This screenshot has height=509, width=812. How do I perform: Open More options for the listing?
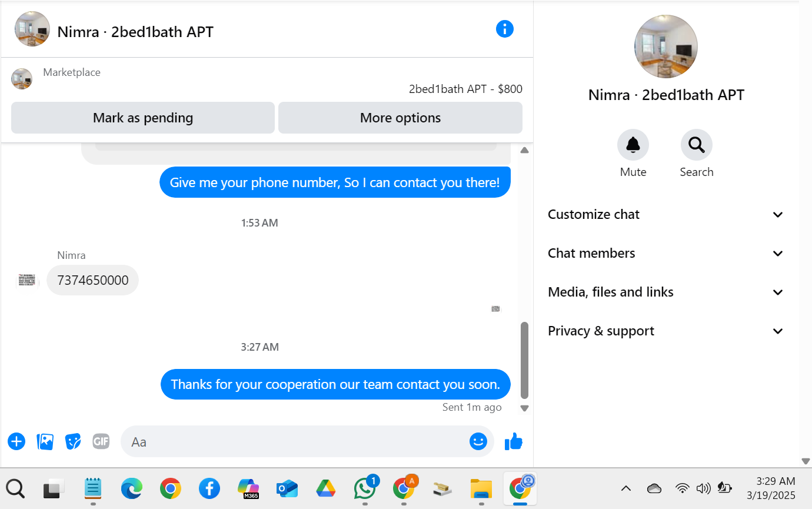tap(400, 118)
